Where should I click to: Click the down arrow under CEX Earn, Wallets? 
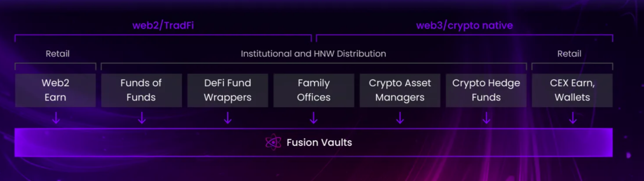coord(573,118)
